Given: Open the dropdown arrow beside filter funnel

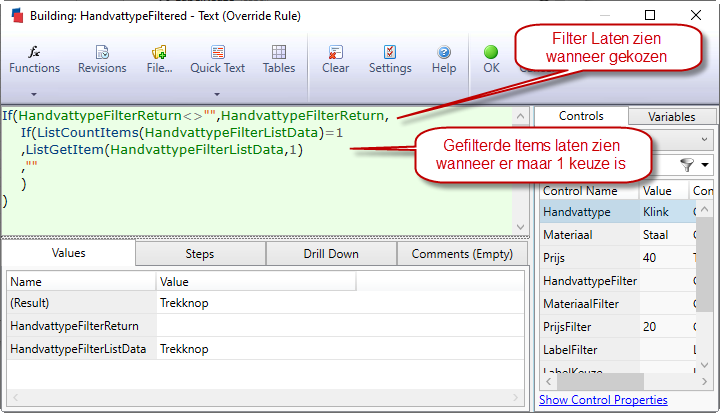Looking at the screenshot, I should click(705, 164).
